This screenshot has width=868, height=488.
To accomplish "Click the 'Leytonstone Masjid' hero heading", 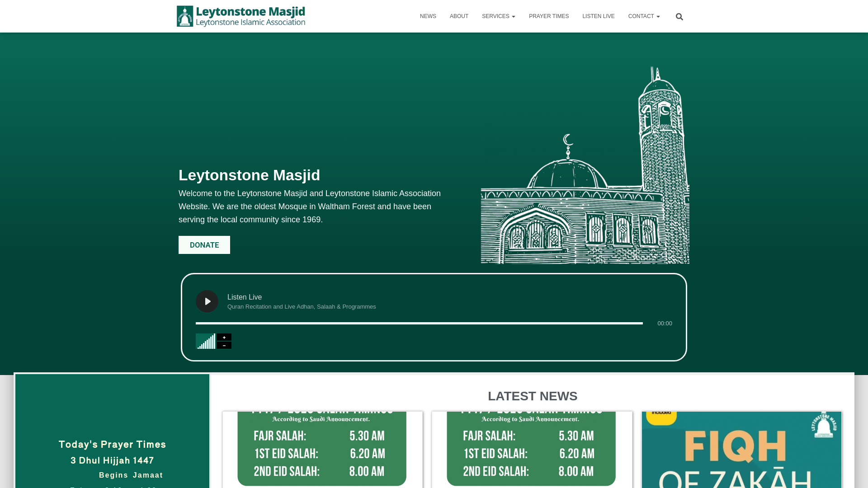I will [249, 175].
